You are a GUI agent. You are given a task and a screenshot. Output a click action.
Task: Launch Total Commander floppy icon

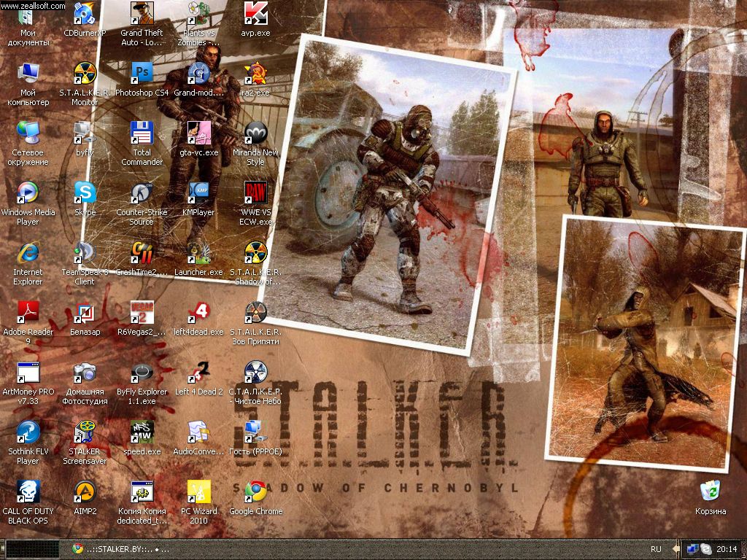[x=142, y=133]
